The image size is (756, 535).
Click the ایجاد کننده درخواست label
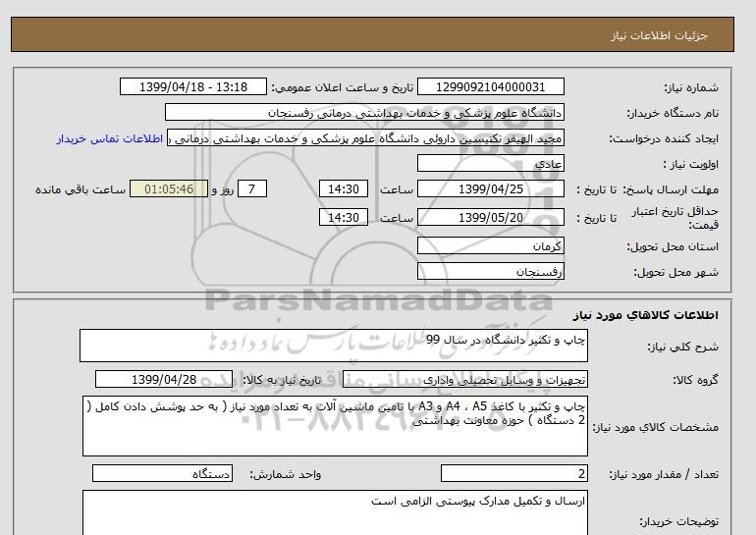click(x=664, y=138)
